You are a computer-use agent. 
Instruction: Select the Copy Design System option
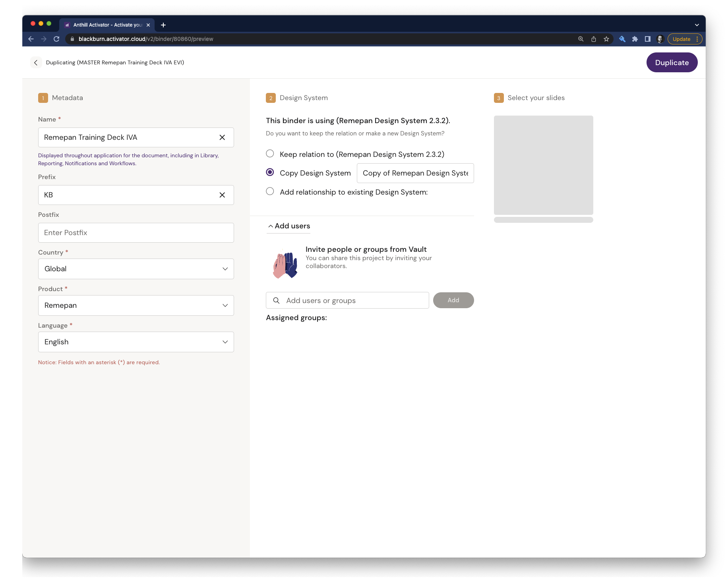tap(270, 172)
